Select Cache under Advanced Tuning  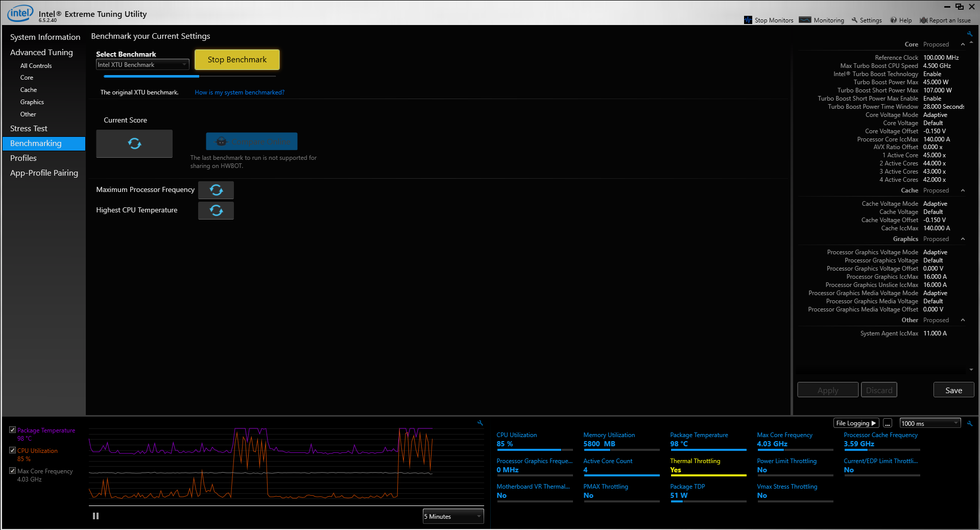click(29, 90)
